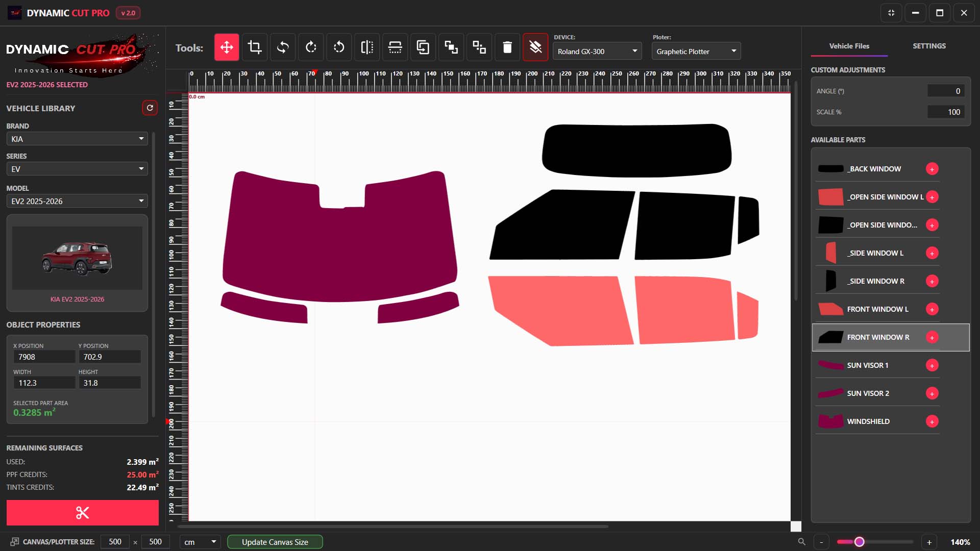The height and width of the screenshot is (551, 980).
Task: Click the zoom slider handle
Action: coord(859,542)
